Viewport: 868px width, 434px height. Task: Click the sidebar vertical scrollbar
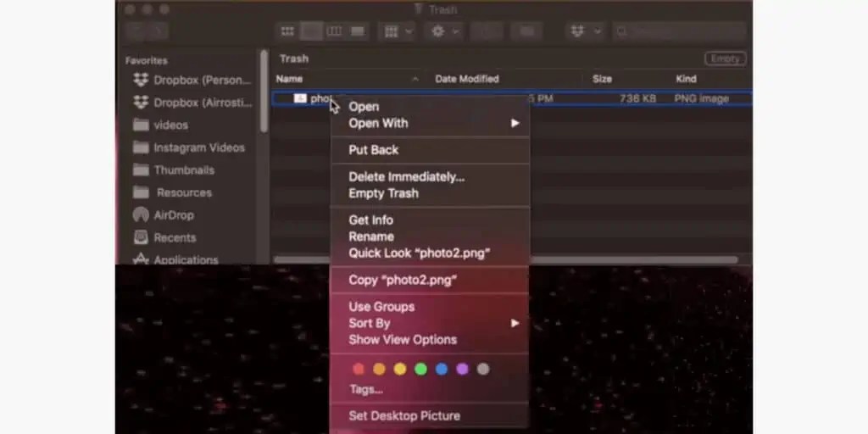pyautogui.click(x=264, y=92)
